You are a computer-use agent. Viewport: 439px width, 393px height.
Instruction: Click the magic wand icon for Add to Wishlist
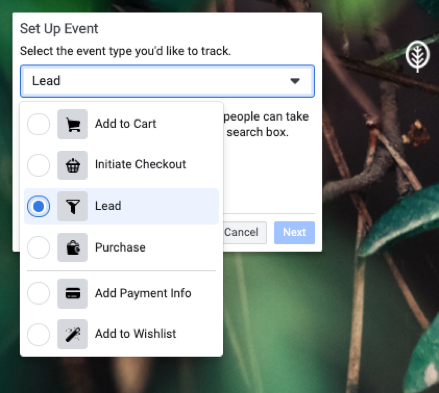point(72,334)
